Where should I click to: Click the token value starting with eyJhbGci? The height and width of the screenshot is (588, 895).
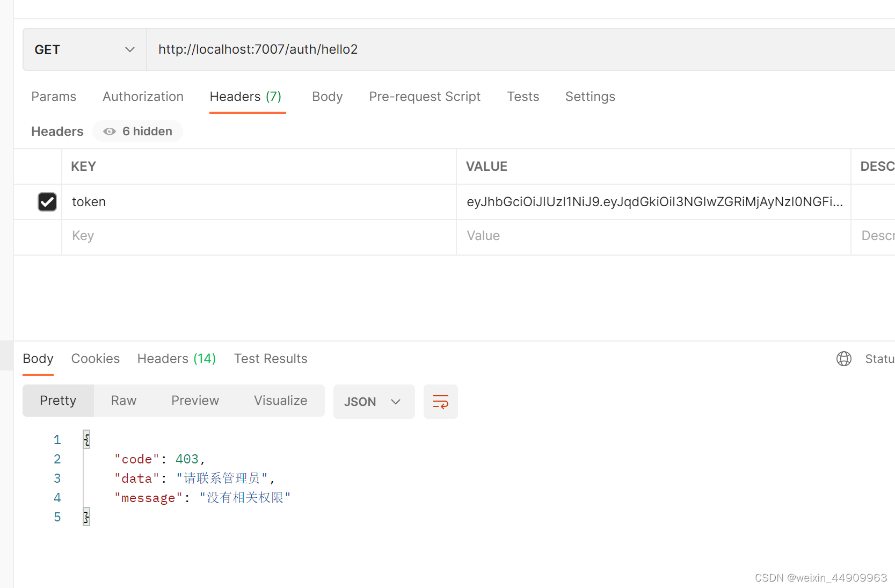[654, 202]
